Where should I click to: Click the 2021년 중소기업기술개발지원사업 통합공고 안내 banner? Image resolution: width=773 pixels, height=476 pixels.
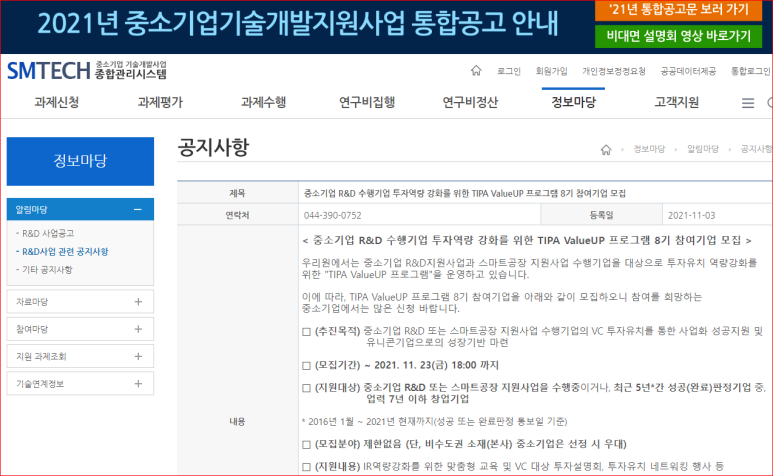[298, 24]
